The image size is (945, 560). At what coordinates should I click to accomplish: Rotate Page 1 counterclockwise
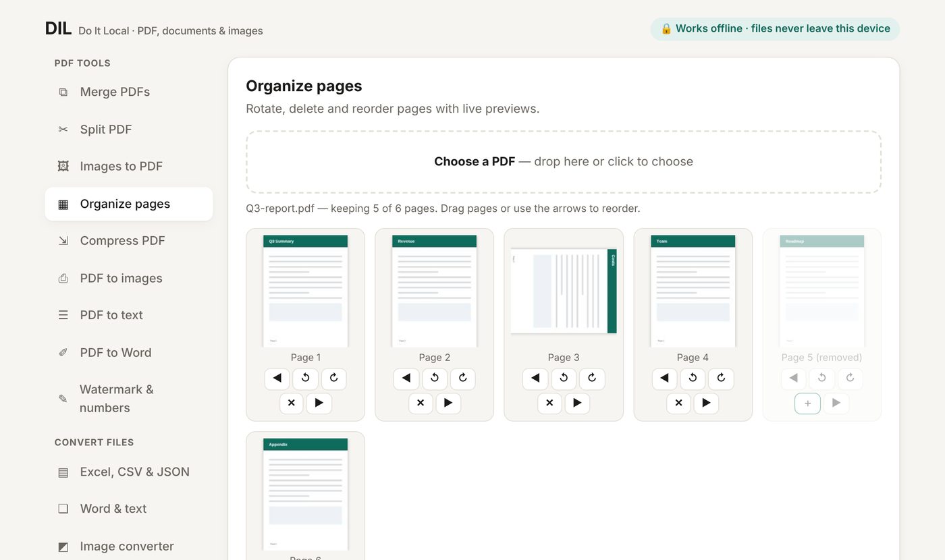306,379
